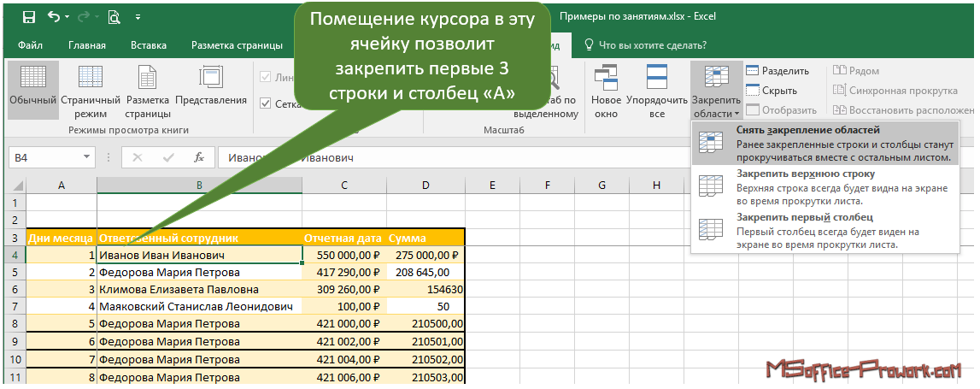Image resolution: width=980 pixels, height=389 pixels.
Task: Open the Закрепить области dropdown
Action: coord(716,91)
